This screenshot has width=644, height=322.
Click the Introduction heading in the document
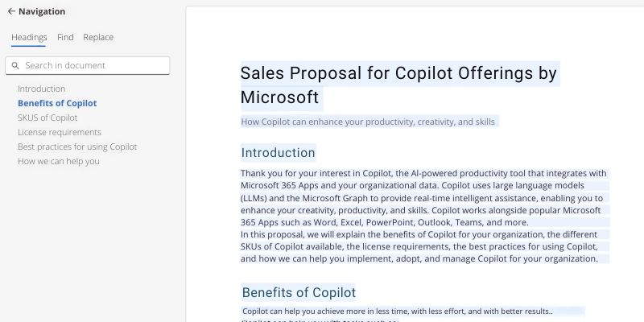pyautogui.click(x=278, y=153)
